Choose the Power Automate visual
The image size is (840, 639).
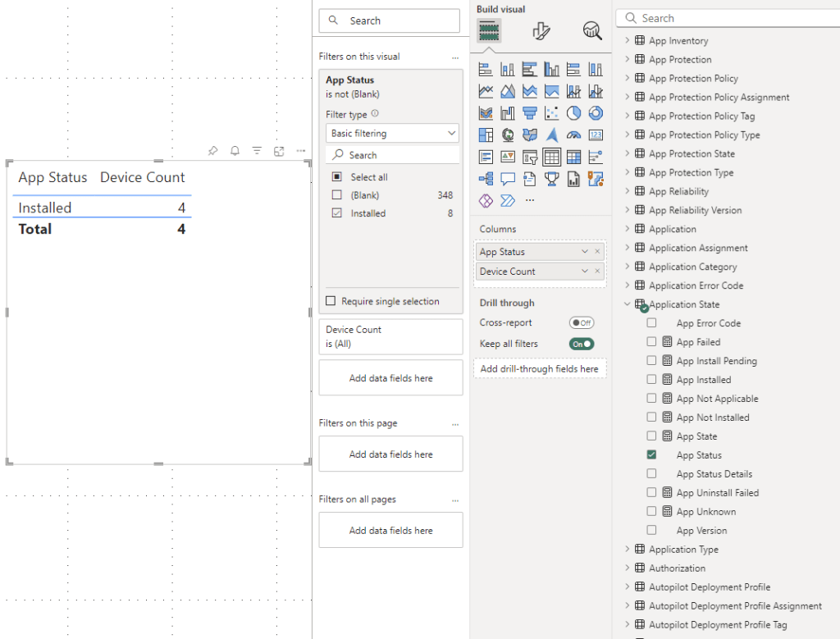click(x=507, y=201)
